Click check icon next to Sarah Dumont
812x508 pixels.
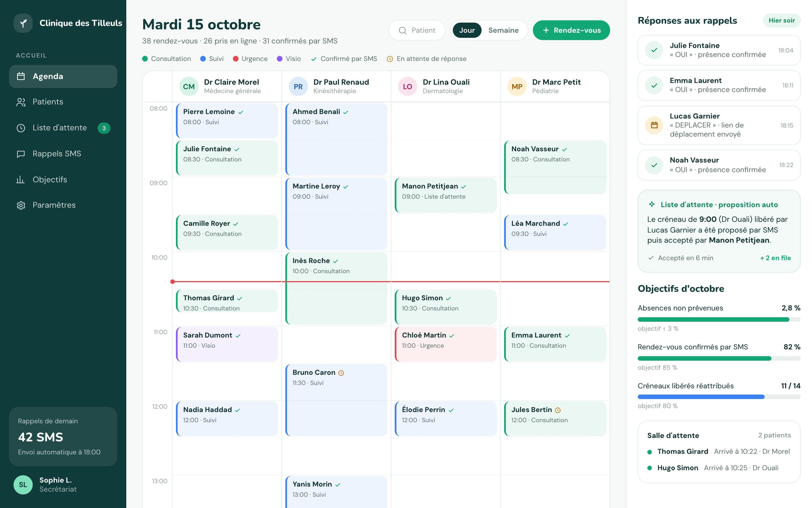tap(238, 336)
